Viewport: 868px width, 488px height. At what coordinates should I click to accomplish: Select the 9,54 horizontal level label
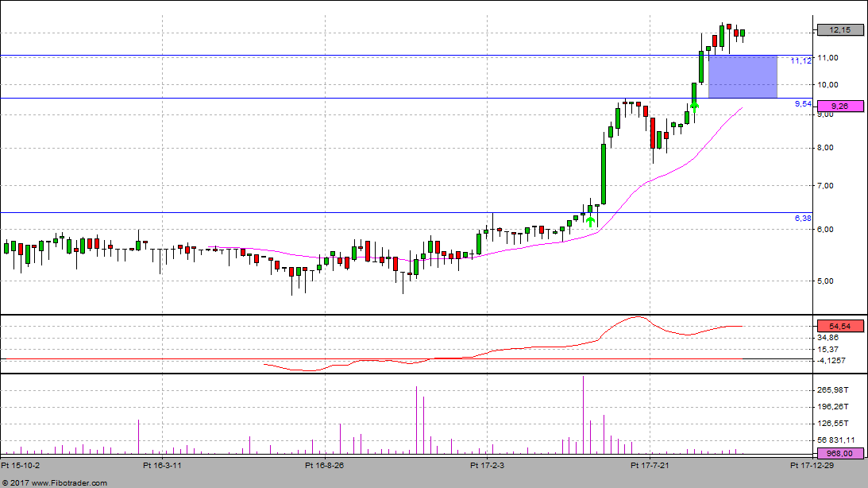pyautogui.click(x=803, y=103)
